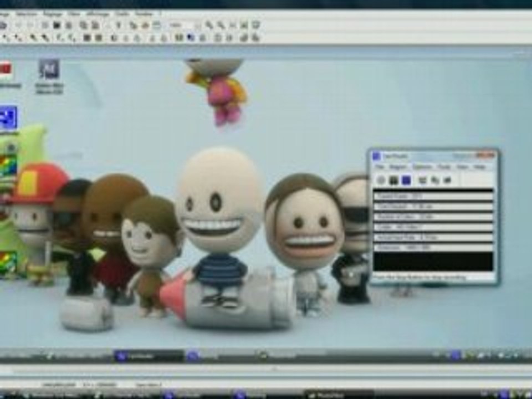Click CamStudio's blue Stop button

tap(406, 180)
